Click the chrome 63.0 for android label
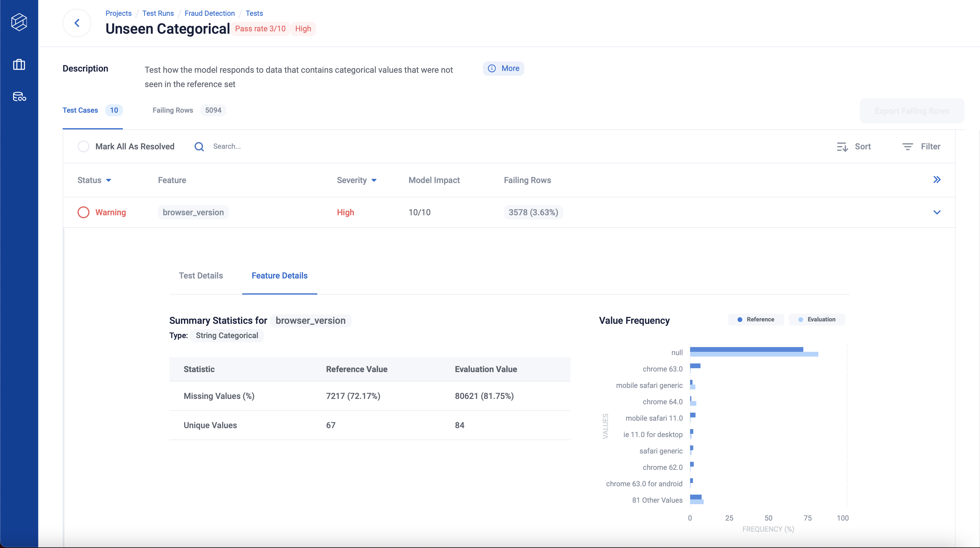 pos(644,484)
